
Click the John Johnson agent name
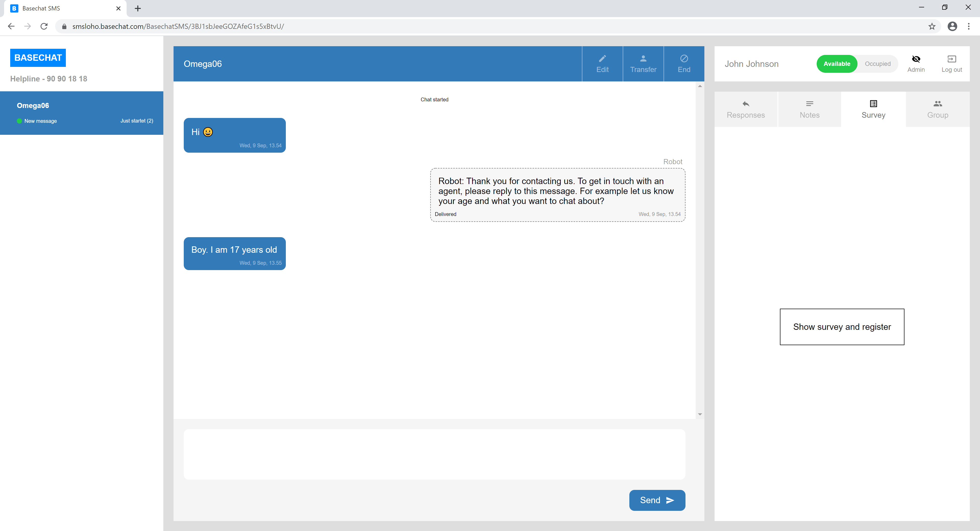pos(751,64)
